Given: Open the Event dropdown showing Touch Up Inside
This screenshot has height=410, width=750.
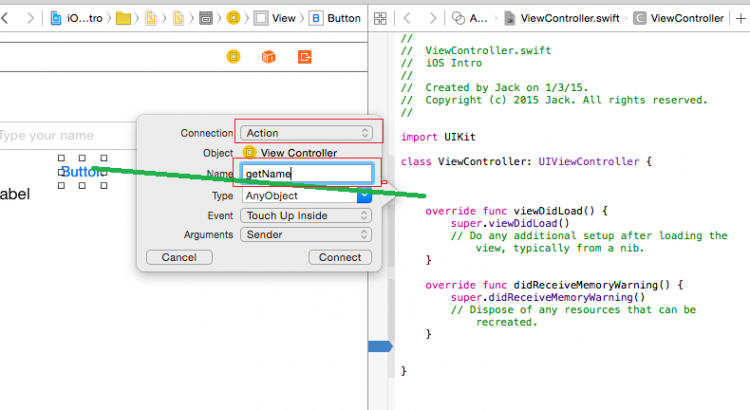Looking at the screenshot, I should click(x=306, y=215).
